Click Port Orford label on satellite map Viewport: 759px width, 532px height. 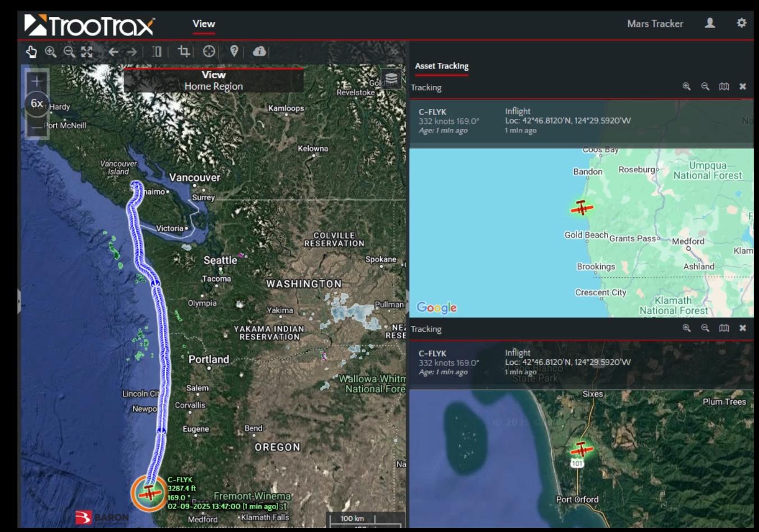click(x=577, y=499)
